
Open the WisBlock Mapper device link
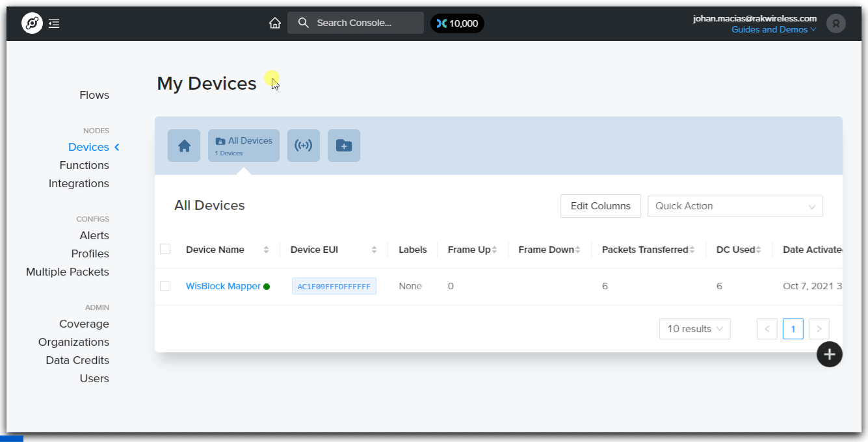(x=223, y=287)
